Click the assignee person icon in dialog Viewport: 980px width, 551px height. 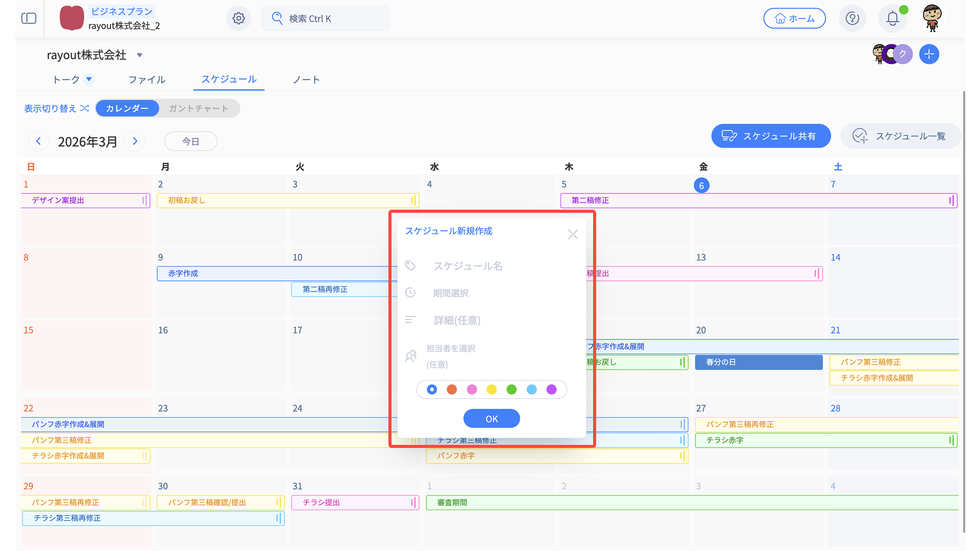point(410,356)
